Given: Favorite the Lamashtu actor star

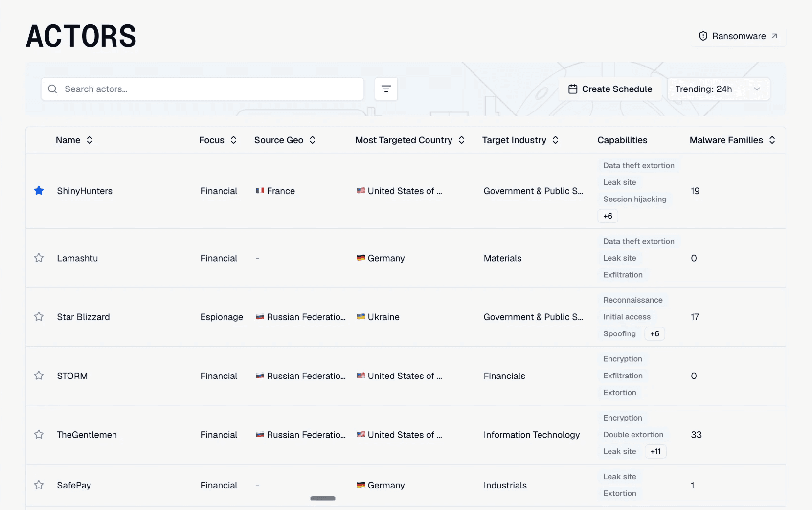Looking at the screenshot, I should 39,258.
